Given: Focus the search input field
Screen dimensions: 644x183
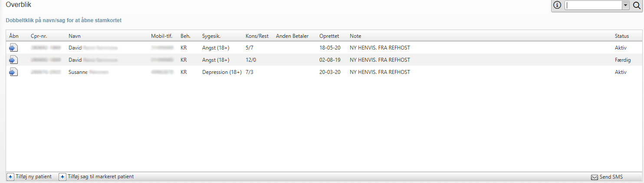Looking at the screenshot, I should pyautogui.click(x=593, y=6).
